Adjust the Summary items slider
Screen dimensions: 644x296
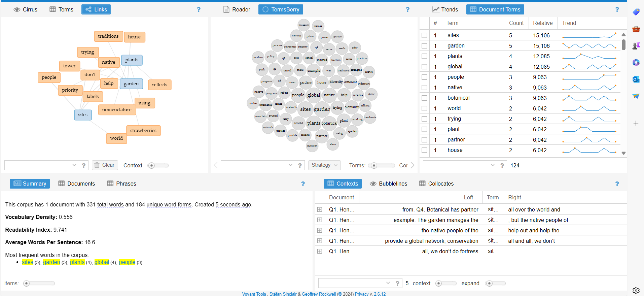(39, 284)
